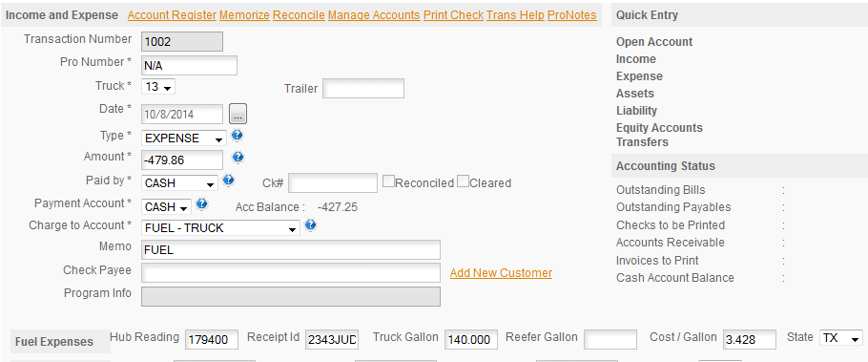The width and height of the screenshot is (868, 362).
Task: Click the Print Check link
Action: [453, 15]
